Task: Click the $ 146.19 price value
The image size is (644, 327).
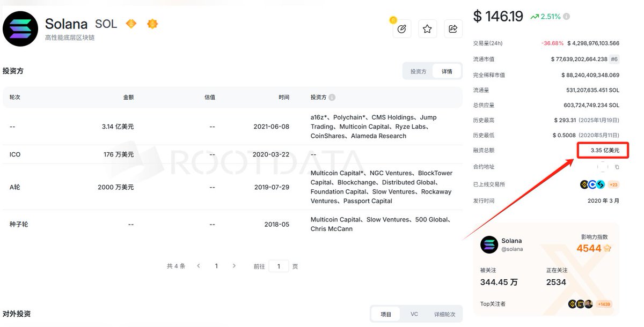Action: coord(498,16)
